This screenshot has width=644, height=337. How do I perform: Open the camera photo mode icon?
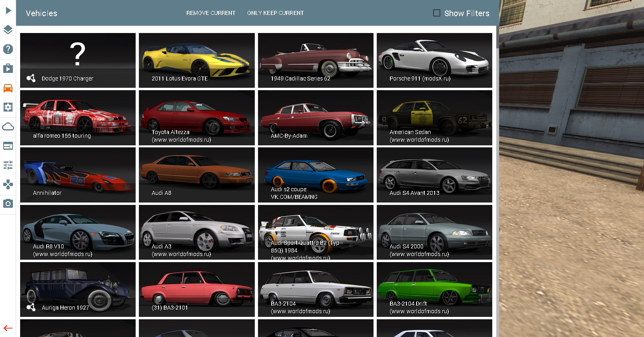point(8,203)
